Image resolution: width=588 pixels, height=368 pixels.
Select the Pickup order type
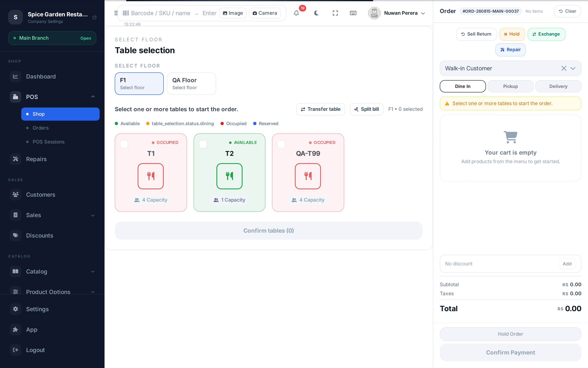pos(510,86)
